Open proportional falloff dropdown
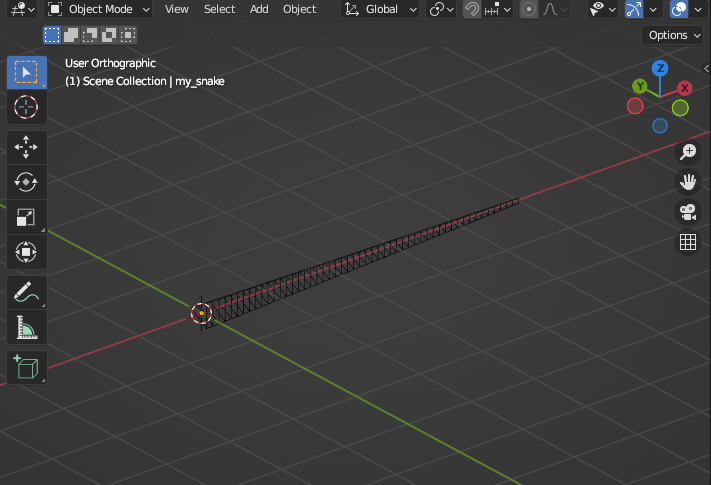Viewport: 711px width, 485px height. (555, 9)
